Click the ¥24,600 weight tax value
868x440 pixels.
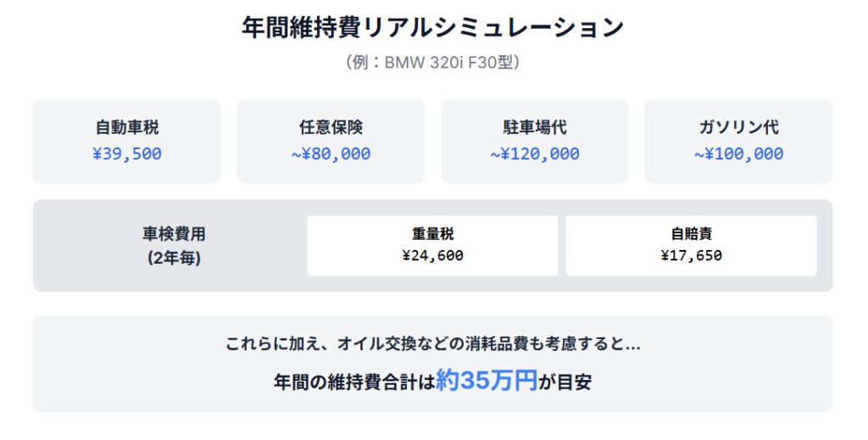click(x=432, y=256)
